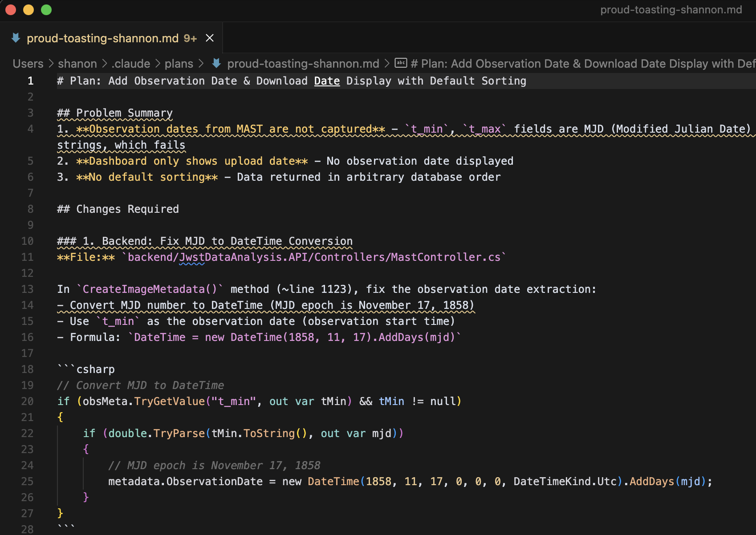Click the title bar file name text
This screenshot has width=756, height=535.
pyautogui.click(x=671, y=10)
